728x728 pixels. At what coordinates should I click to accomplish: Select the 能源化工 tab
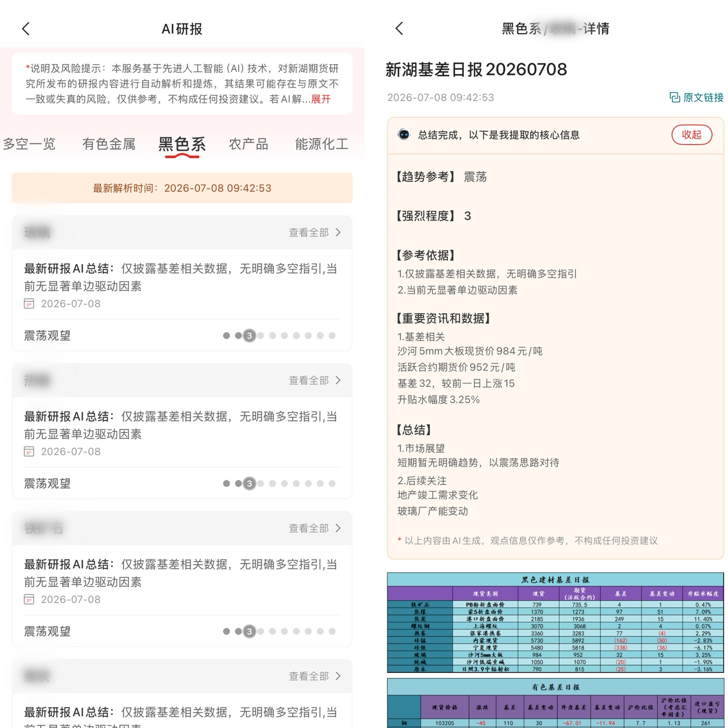pyautogui.click(x=322, y=144)
